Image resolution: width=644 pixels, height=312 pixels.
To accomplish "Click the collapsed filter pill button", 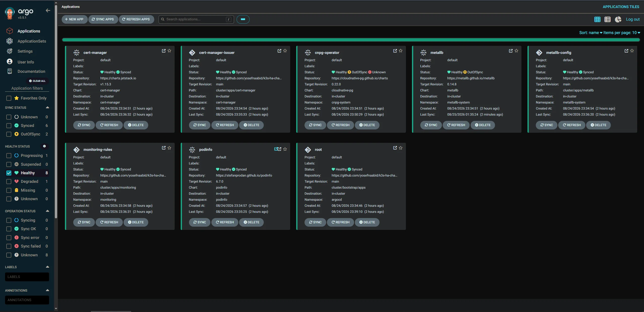I will pyautogui.click(x=243, y=19).
